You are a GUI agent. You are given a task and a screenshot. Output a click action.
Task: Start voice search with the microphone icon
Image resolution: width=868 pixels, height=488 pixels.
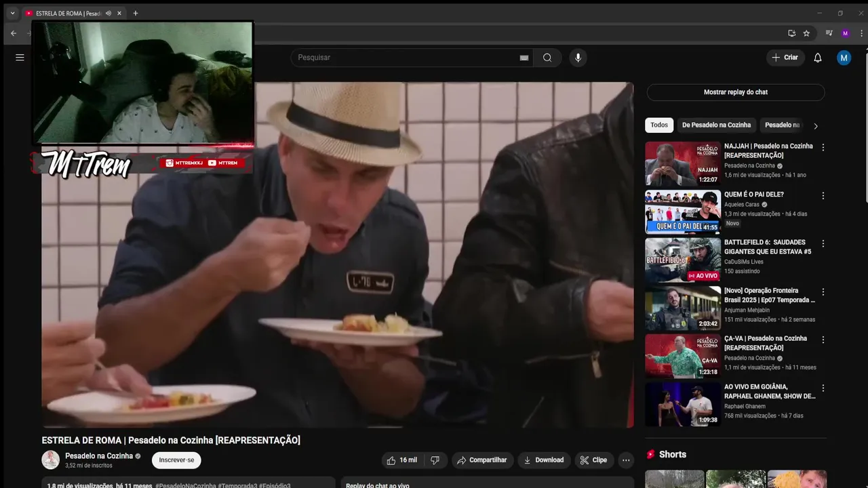[578, 58]
